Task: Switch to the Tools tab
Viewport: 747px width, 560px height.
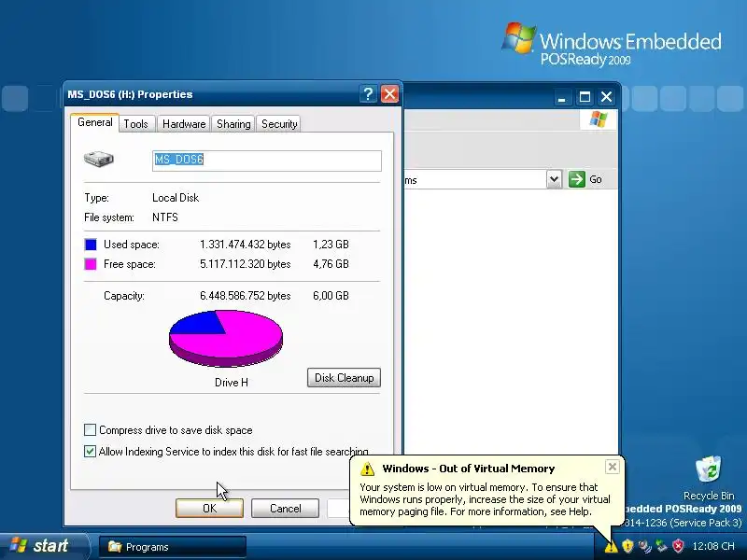Action: coord(135,124)
